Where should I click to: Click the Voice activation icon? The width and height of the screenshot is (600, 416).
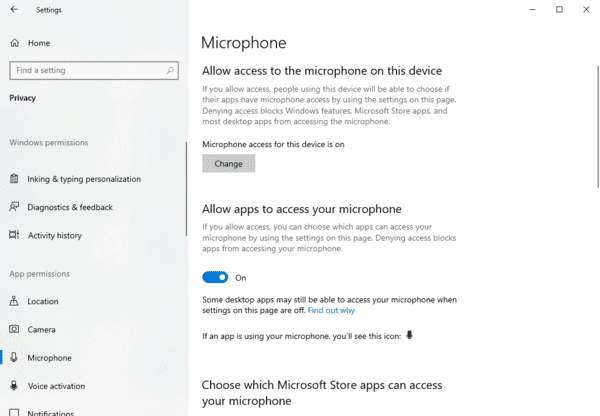[14, 385]
